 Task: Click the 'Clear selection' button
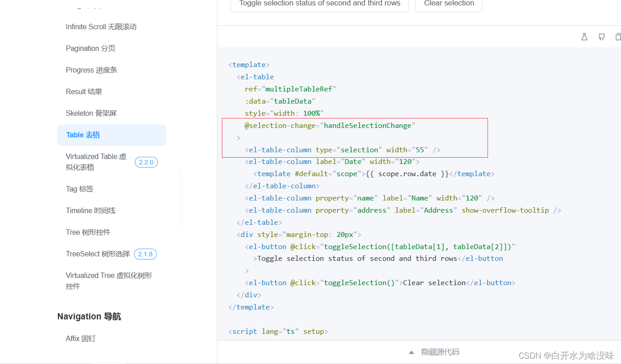448,4
